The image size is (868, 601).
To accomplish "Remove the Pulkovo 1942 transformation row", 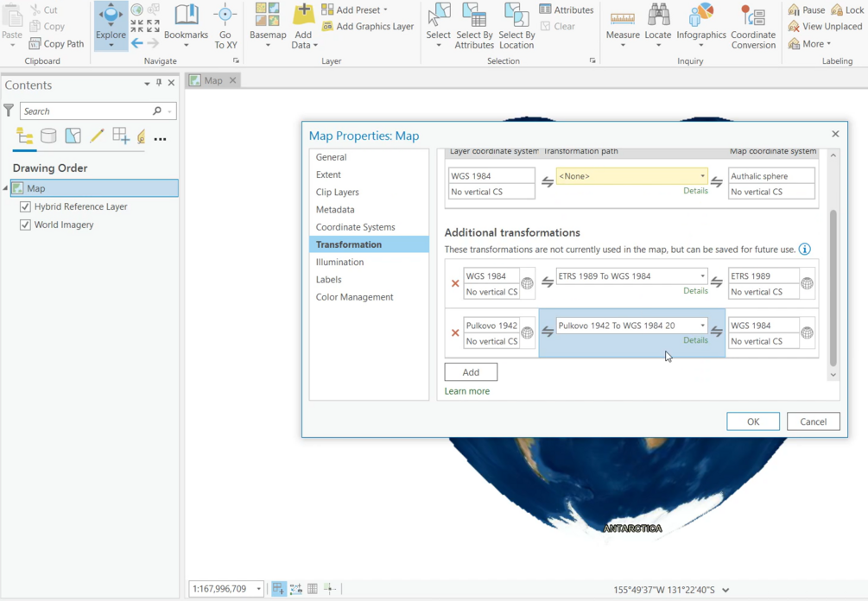I will click(x=455, y=332).
